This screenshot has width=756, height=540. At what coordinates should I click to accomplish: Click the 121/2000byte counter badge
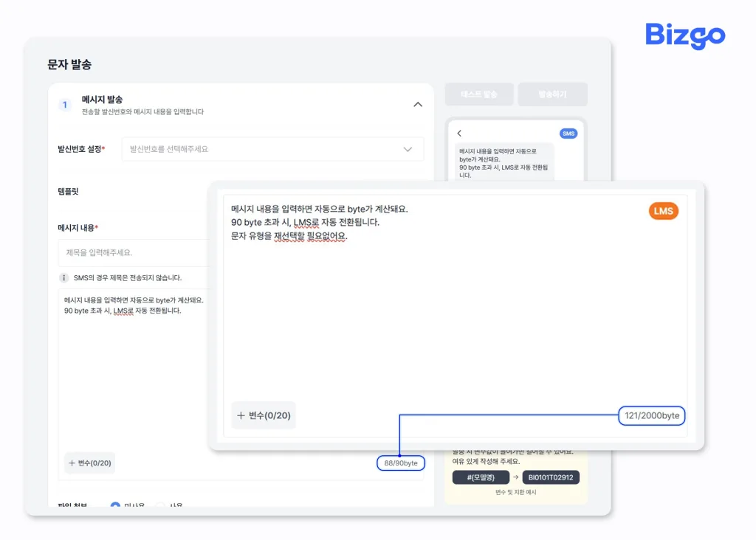pyautogui.click(x=650, y=415)
